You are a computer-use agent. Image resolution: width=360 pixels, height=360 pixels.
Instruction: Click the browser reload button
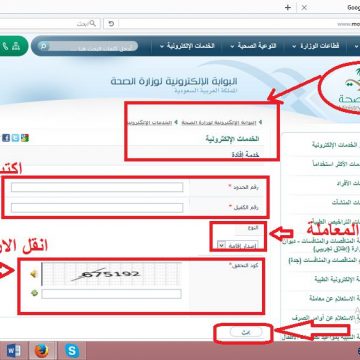click(x=111, y=24)
